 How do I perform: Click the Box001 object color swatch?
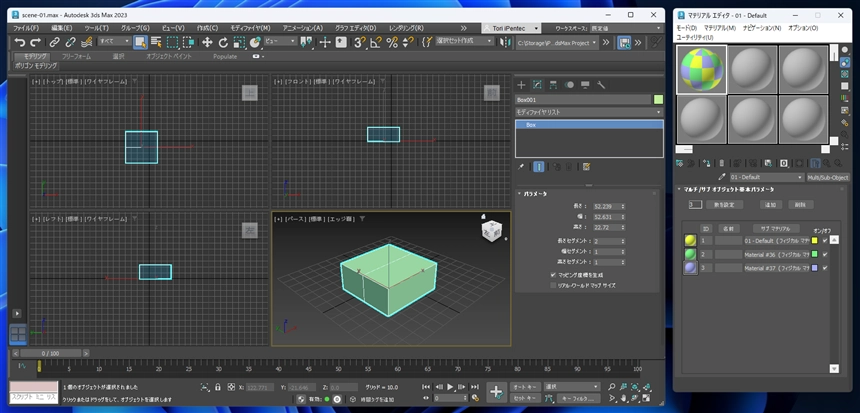pyautogui.click(x=658, y=100)
